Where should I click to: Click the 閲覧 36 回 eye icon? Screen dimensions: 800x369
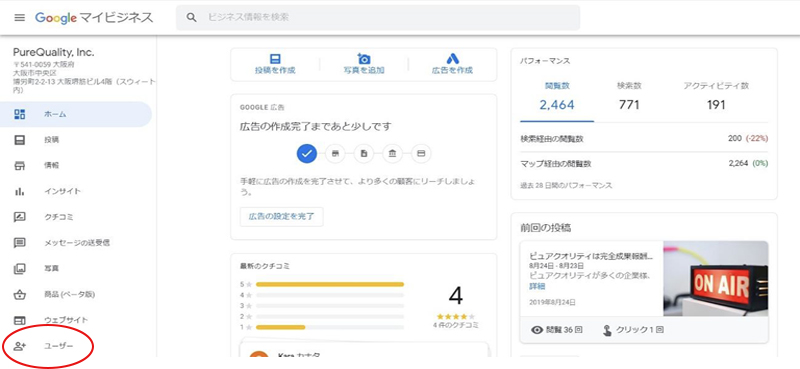pos(537,330)
